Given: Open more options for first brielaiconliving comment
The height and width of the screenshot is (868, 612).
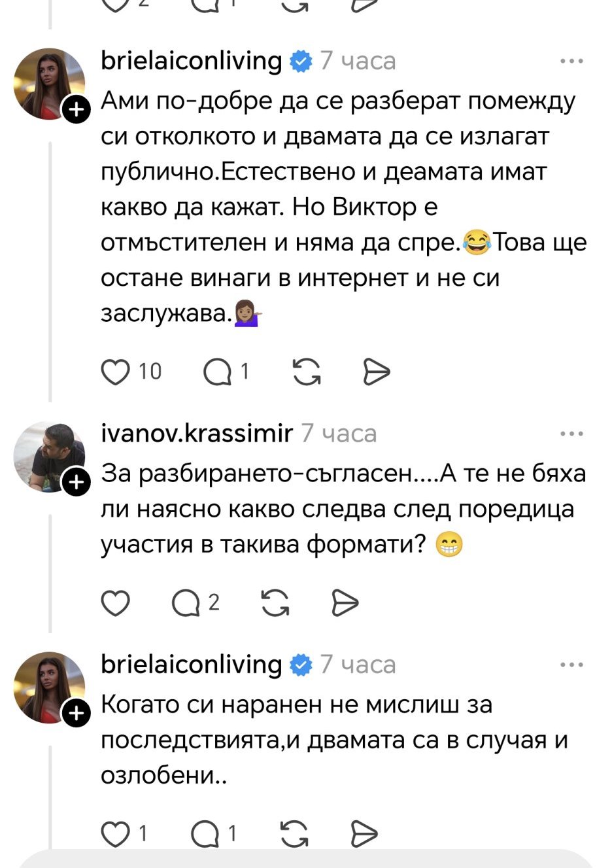Looking at the screenshot, I should 571,61.
